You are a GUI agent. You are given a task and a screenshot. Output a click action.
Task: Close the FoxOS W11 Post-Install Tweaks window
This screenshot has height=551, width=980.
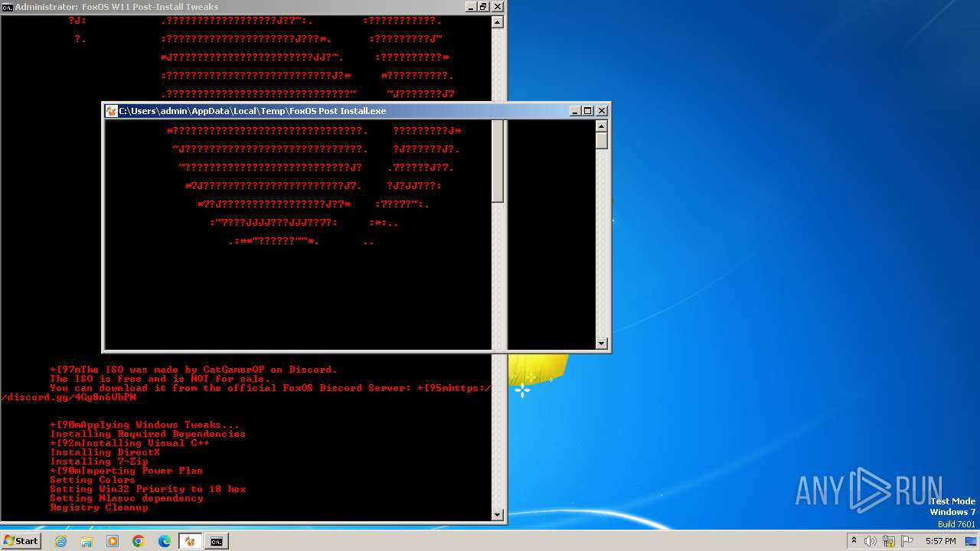497,6
